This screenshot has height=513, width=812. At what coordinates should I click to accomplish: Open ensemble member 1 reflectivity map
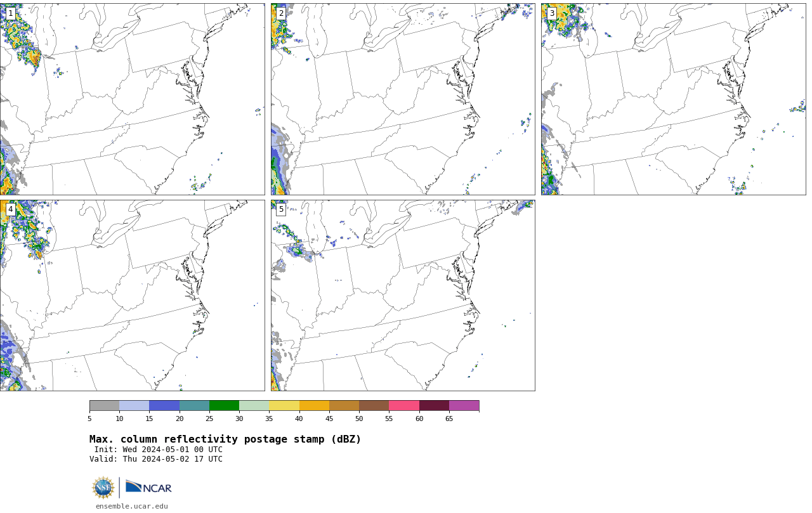tap(132, 99)
